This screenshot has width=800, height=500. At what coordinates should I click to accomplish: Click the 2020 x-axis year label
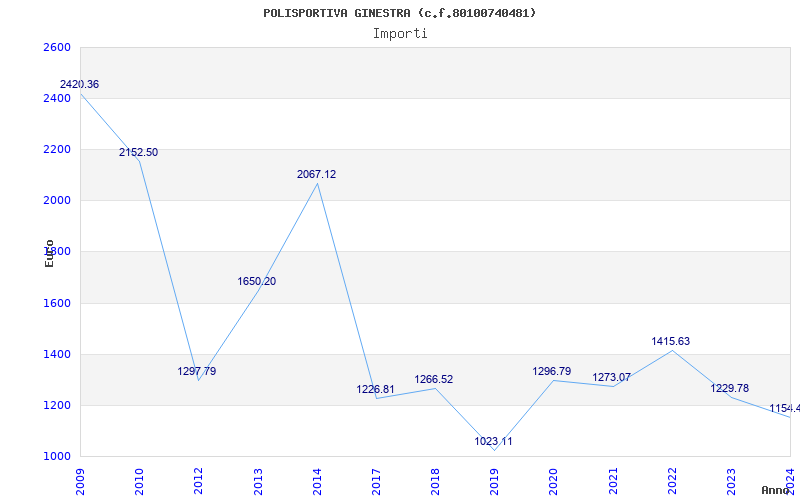(x=554, y=481)
